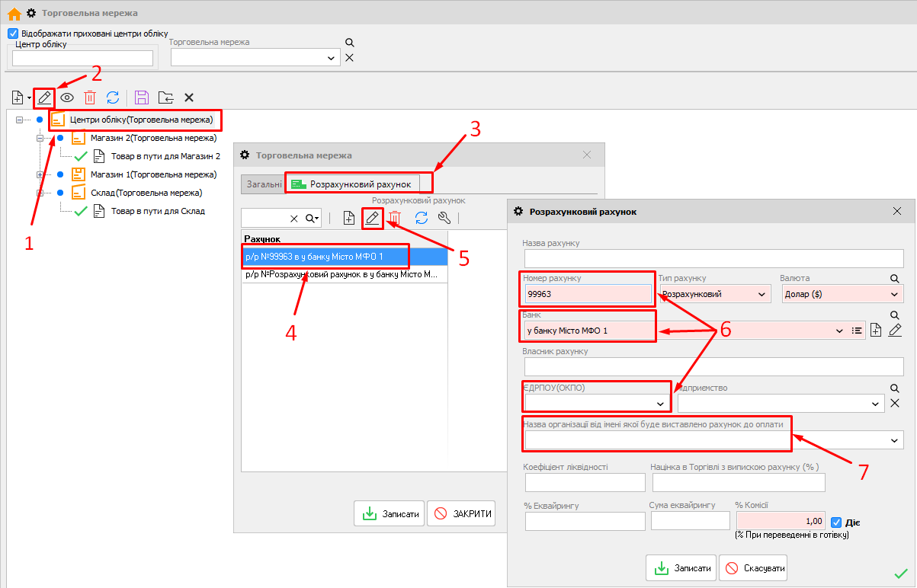Click search magnifier above Валюта dropdown
The width and height of the screenshot is (917, 588).
(x=895, y=279)
